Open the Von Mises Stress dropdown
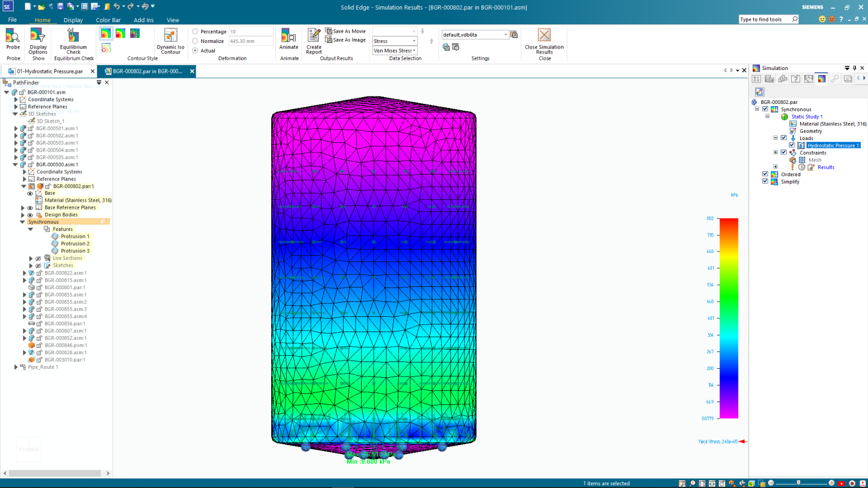Viewport: 868px width, 488px height. tap(413, 50)
